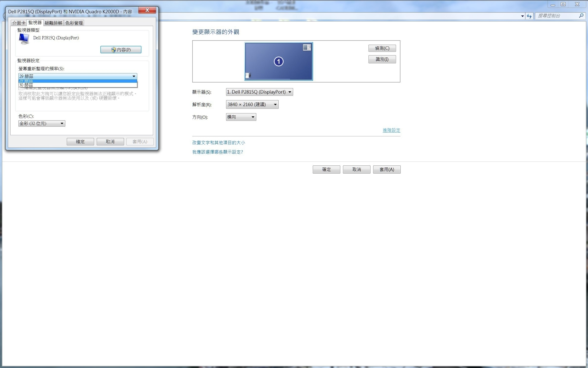Minimize the control panel window
Screen dimensions: 588x368
click(553, 4)
